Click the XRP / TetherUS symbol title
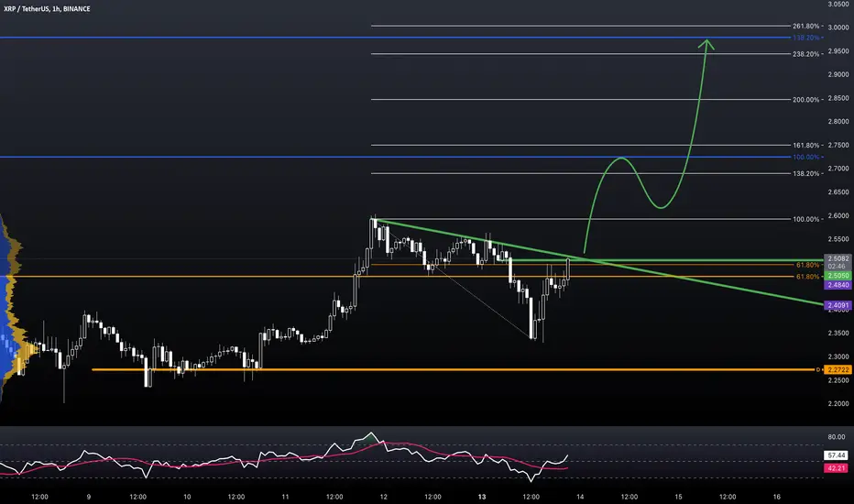Screen dimensions: 854x504 point(47,9)
